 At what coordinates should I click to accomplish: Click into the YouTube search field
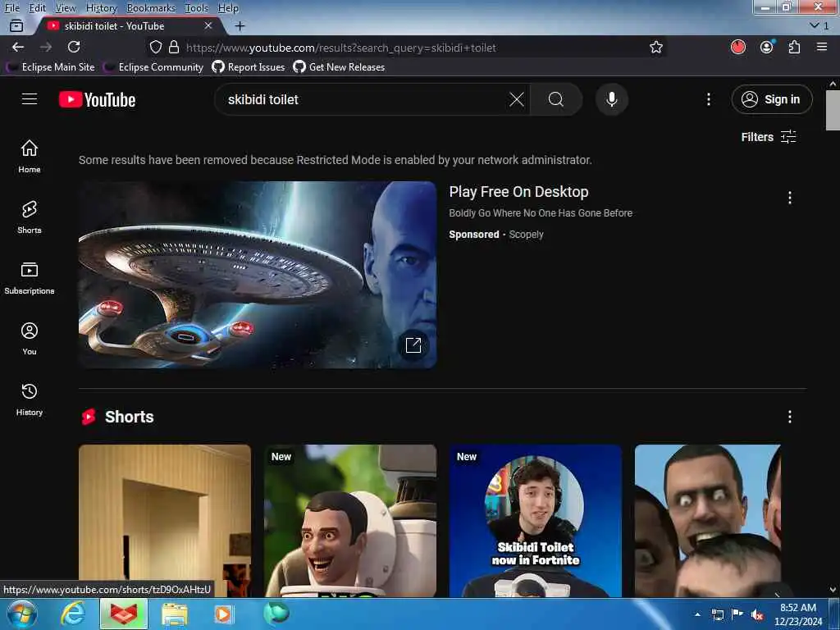[x=364, y=99]
